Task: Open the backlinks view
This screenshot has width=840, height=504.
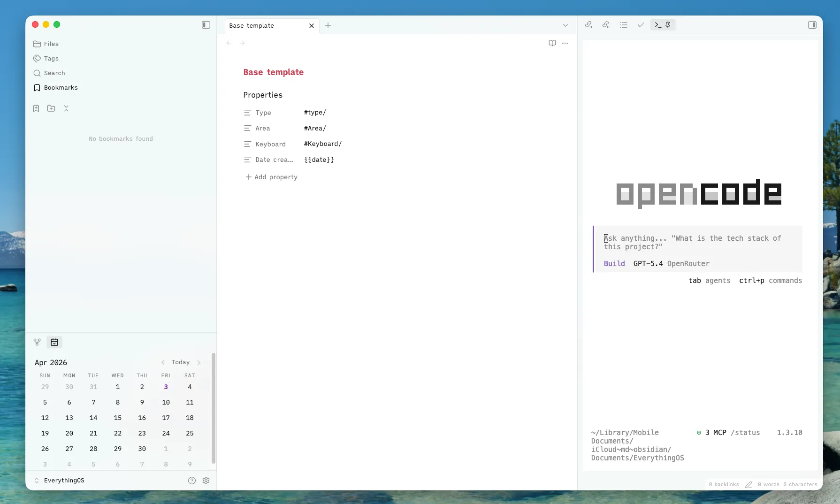Action: (606, 25)
